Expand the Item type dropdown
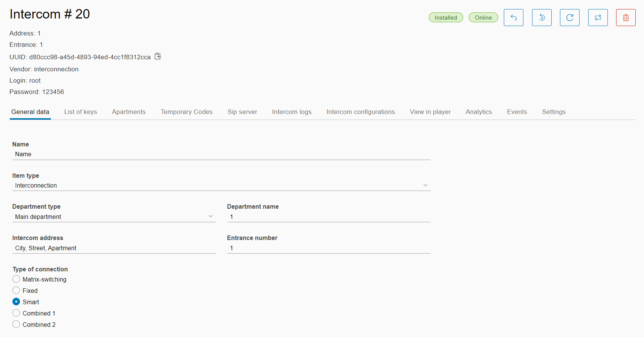 pyautogui.click(x=221, y=185)
